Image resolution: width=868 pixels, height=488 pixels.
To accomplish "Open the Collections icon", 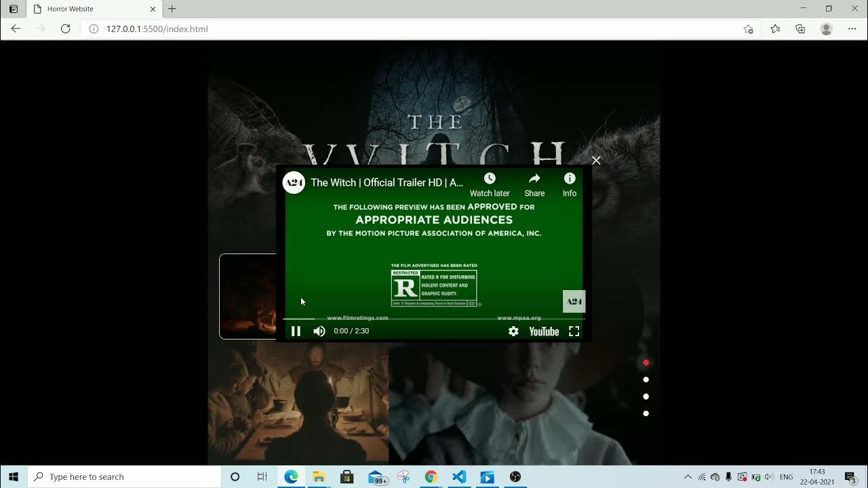I will coord(800,28).
